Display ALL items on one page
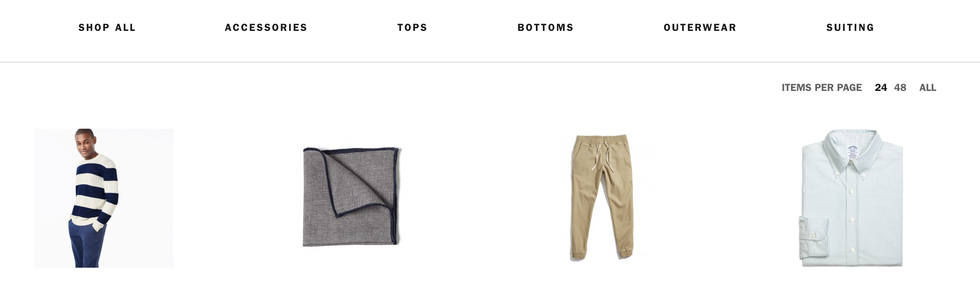The image size is (980, 302). pyautogui.click(x=927, y=88)
